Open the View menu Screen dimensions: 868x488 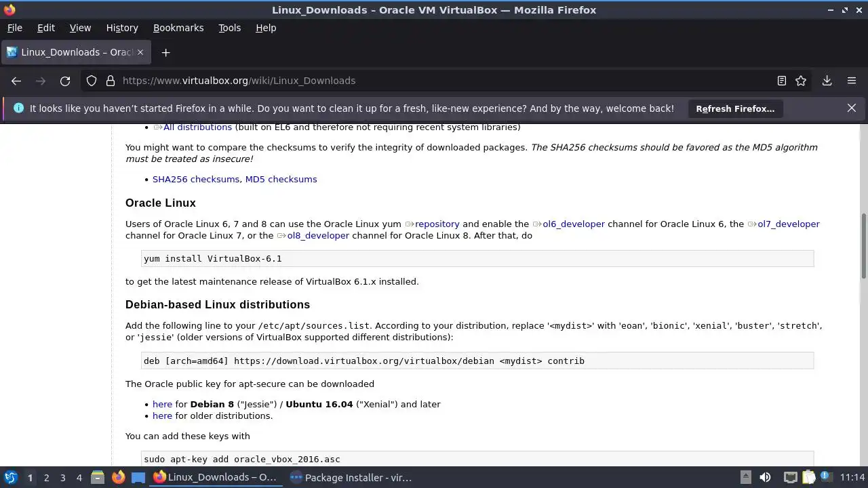click(x=80, y=28)
